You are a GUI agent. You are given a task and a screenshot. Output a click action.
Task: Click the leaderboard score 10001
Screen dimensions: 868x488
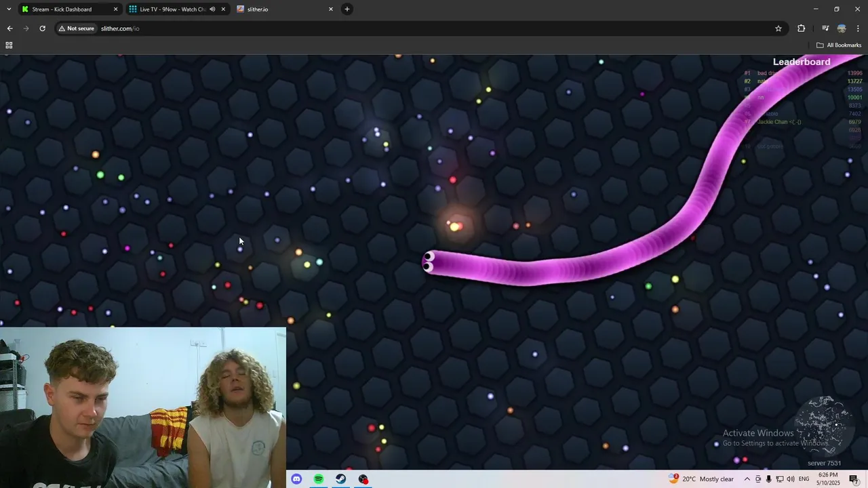pos(854,98)
